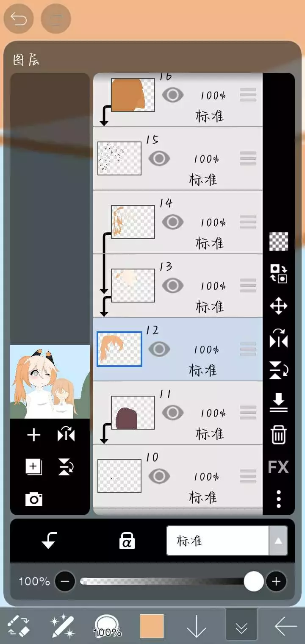Screen dimensions: 305x644
Task: Clear layer using checkerboard icon
Action: pos(278,241)
